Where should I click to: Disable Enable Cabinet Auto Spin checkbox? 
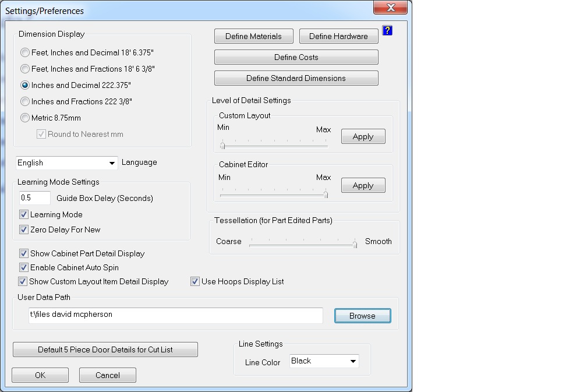pos(24,267)
